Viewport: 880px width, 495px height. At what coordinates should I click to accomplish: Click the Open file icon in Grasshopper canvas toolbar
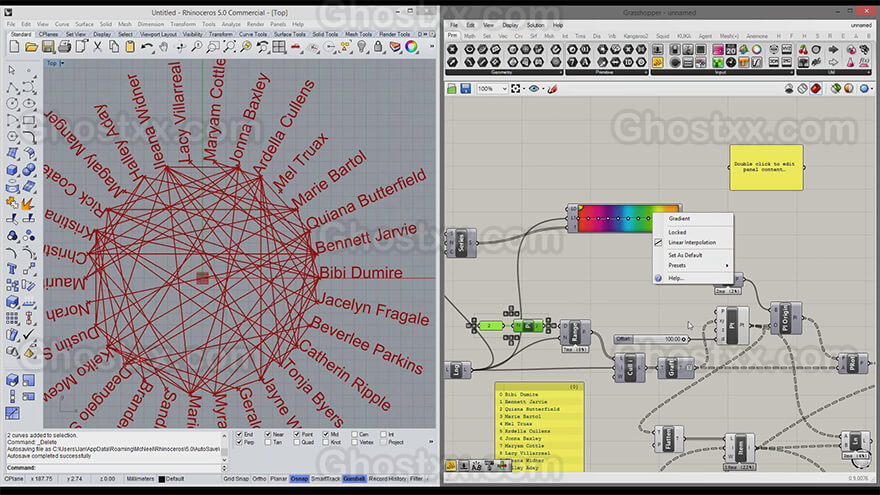tap(452, 89)
